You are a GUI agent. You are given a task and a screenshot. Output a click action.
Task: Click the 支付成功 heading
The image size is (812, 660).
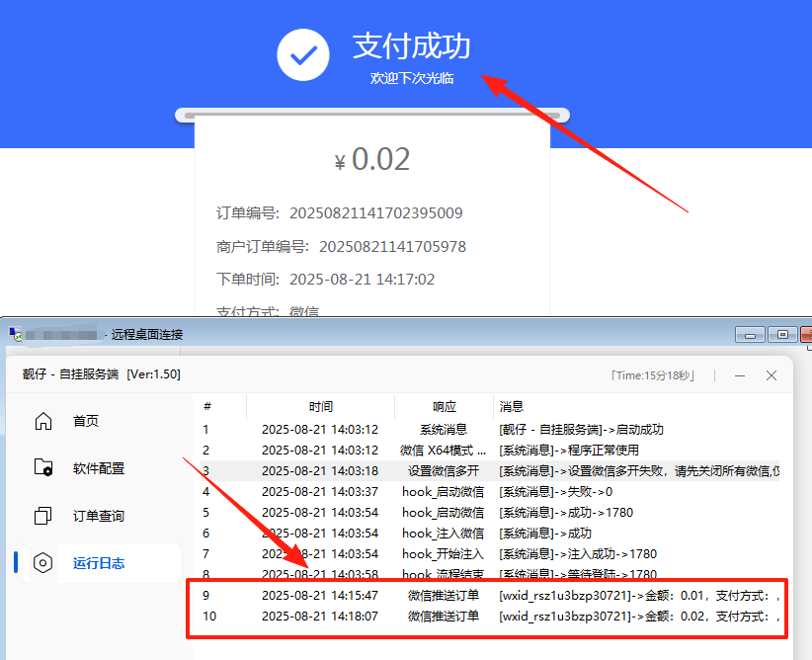pyautogui.click(x=412, y=45)
